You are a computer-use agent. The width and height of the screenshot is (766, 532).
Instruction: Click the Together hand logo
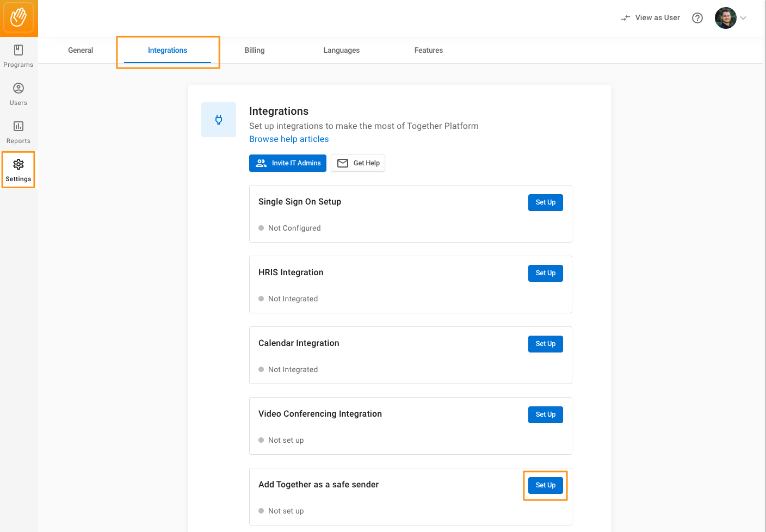[x=18, y=17]
